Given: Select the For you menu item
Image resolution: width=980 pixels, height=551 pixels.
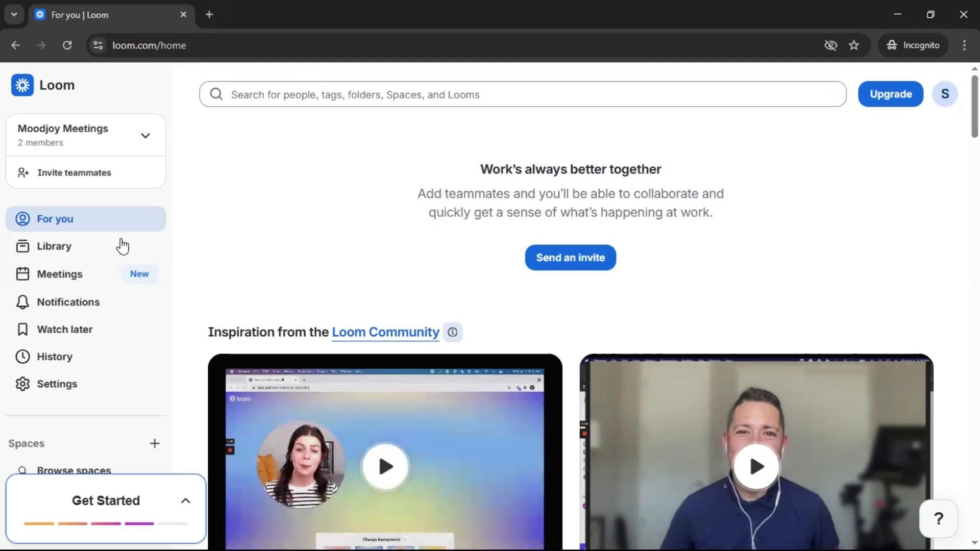Looking at the screenshot, I should pyautogui.click(x=55, y=219).
